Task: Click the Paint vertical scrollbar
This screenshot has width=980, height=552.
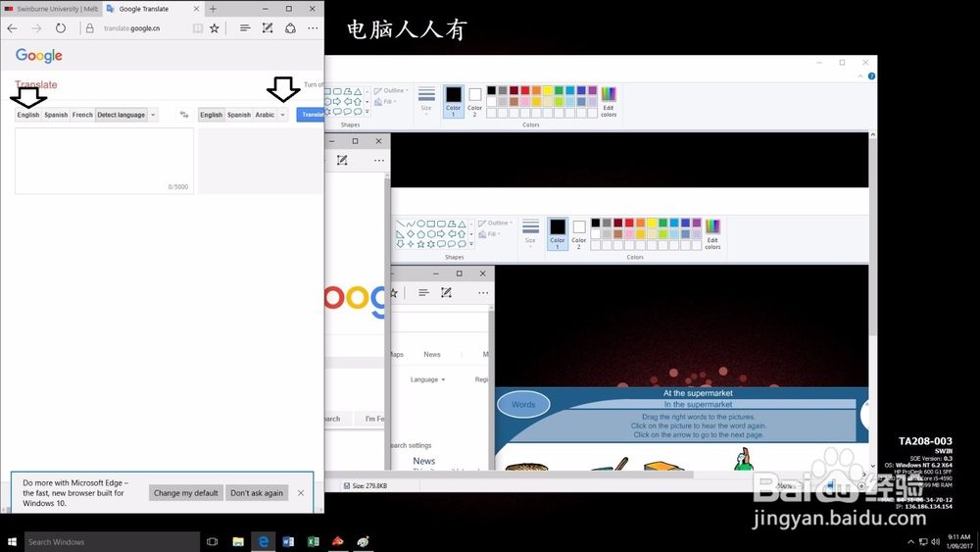Action: (x=872, y=300)
